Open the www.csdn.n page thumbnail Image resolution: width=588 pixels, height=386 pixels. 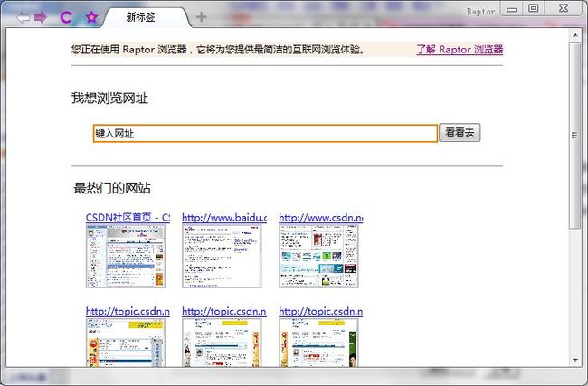tap(318, 257)
